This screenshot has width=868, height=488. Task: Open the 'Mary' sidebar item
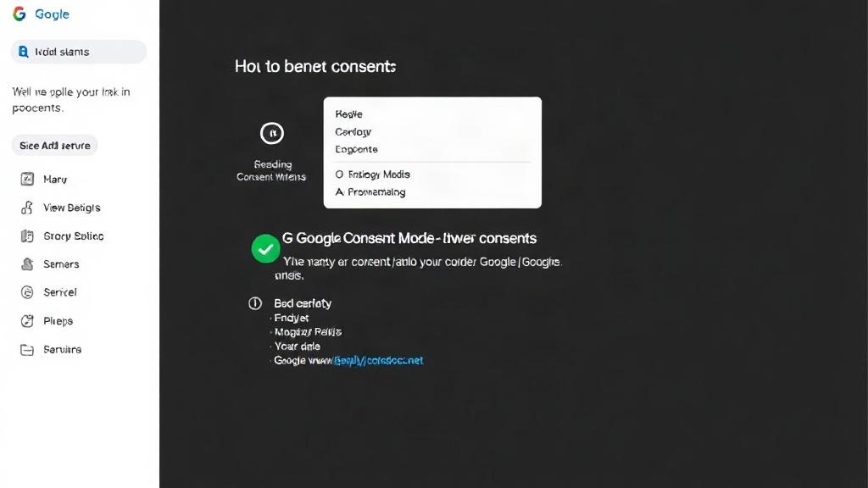click(x=55, y=180)
